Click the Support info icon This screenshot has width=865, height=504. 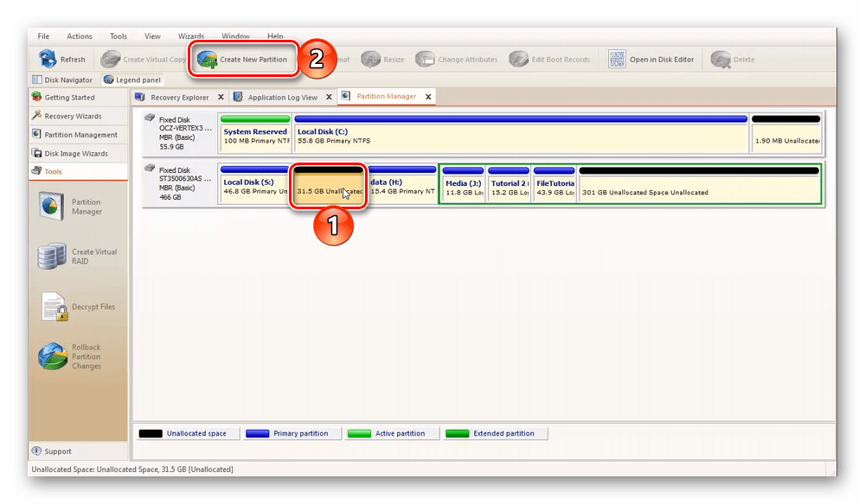click(37, 451)
